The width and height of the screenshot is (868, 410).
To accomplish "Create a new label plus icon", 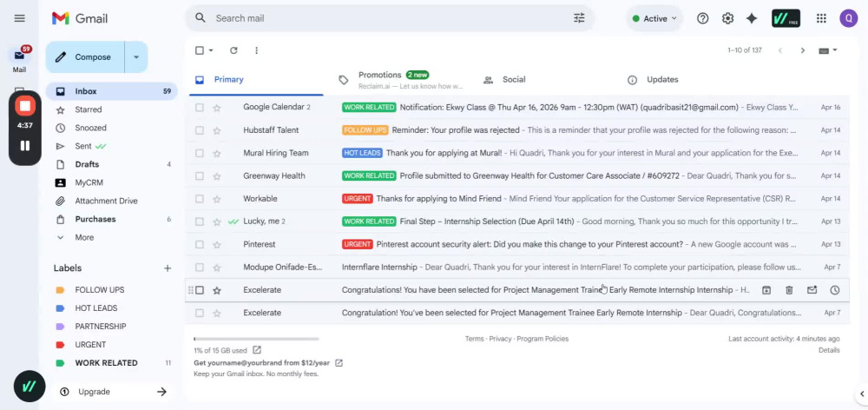I will (168, 268).
